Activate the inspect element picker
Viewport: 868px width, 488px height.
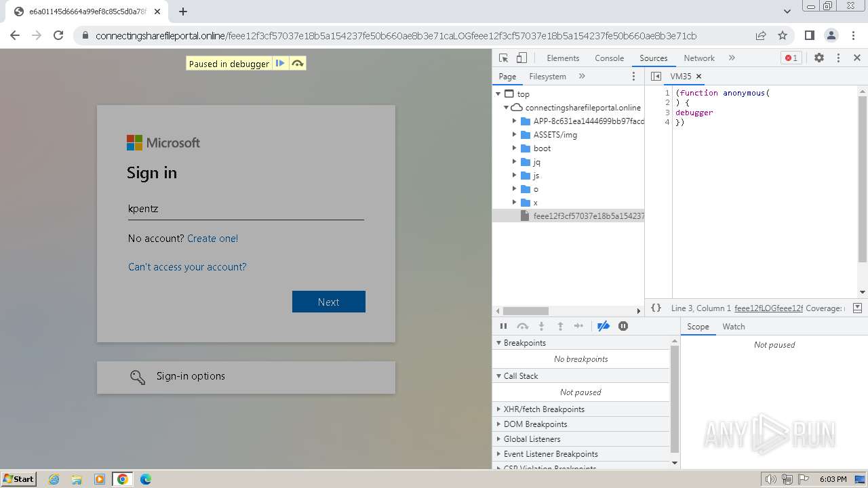(503, 58)
